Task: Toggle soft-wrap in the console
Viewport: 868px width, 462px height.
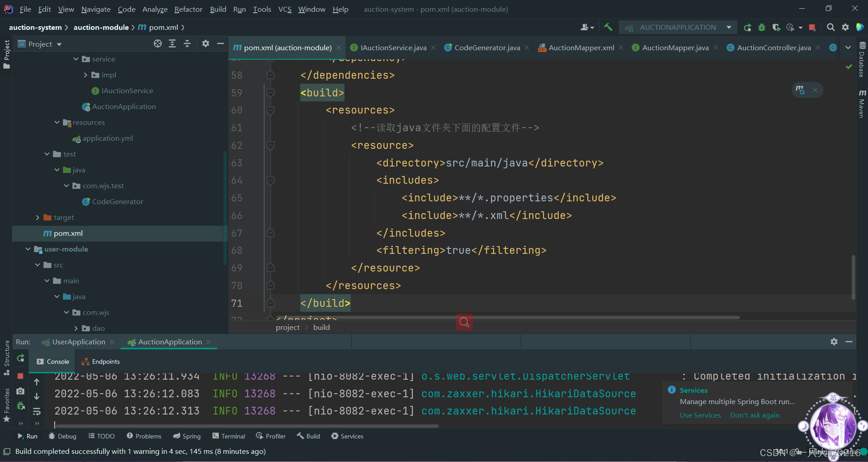Action: [x=37, y=411]
